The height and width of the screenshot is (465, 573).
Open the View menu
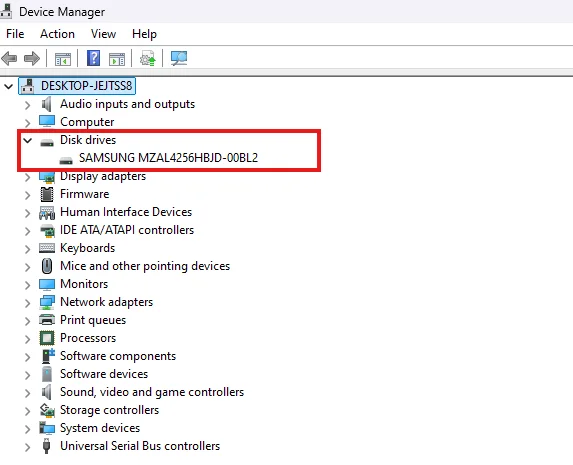(103, 34)
